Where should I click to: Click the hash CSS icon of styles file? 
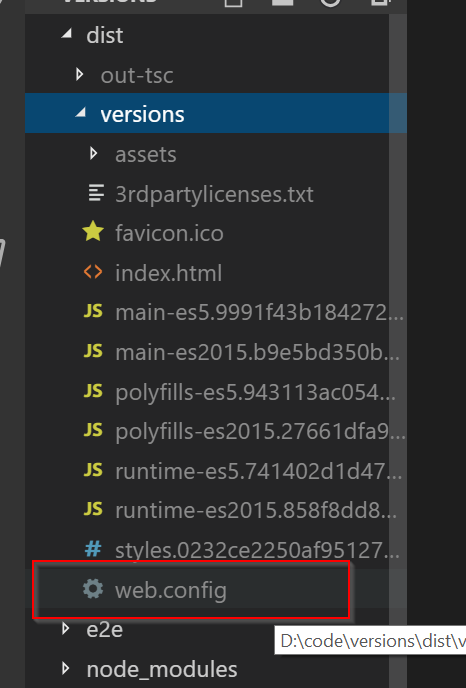(x=93, y=548)
